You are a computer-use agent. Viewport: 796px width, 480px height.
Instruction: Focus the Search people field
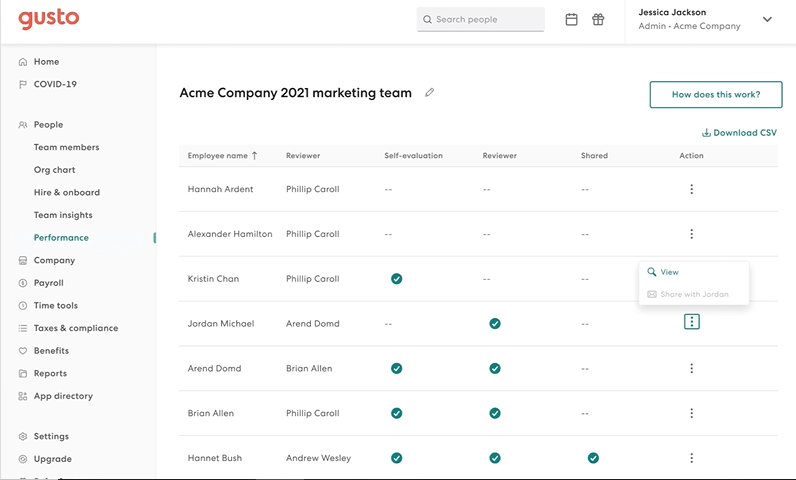pyautogui.click(x=481, y=19)
